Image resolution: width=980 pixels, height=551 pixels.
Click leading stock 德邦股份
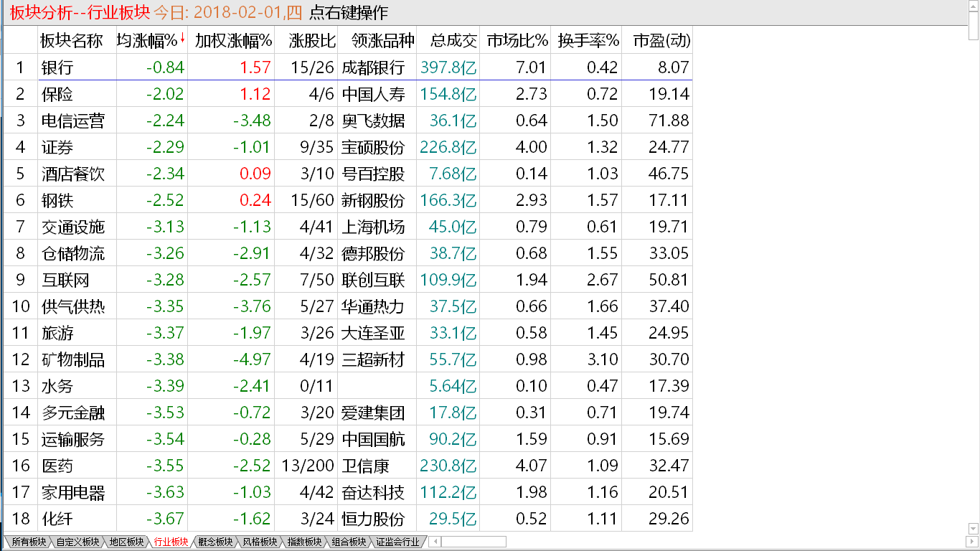[373, 253]
